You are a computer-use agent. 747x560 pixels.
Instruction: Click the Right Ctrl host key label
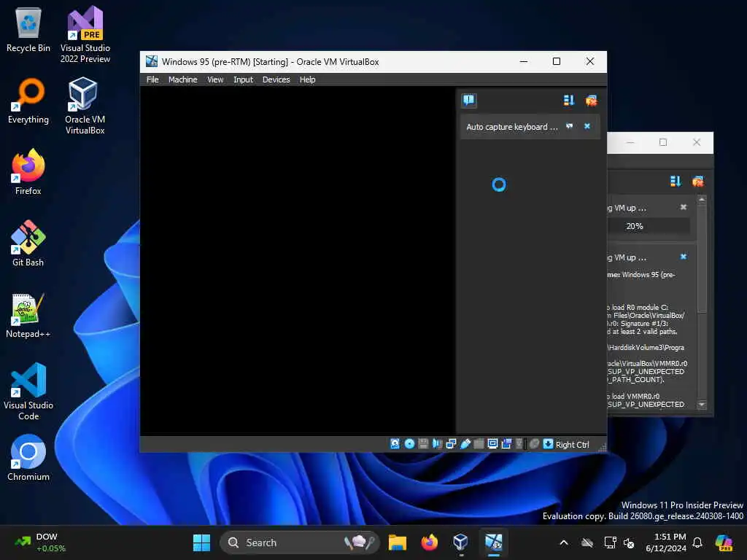572,444
